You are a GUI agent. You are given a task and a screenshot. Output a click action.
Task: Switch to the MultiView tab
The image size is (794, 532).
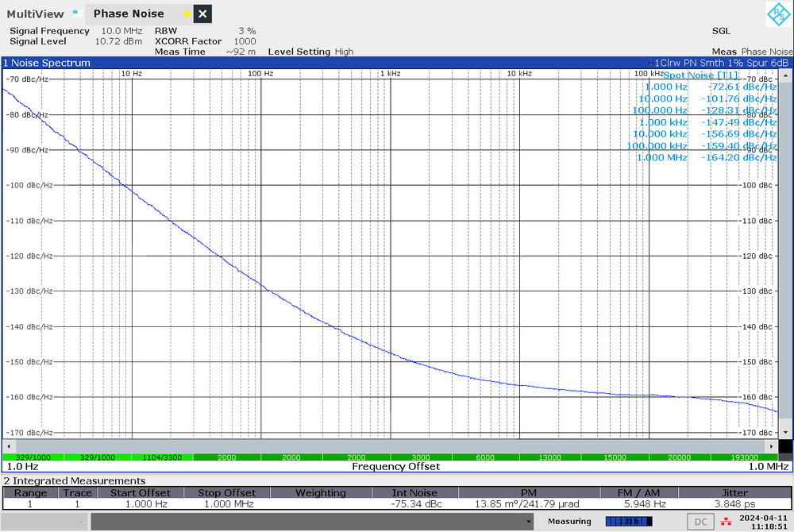(x=36, y=13)
